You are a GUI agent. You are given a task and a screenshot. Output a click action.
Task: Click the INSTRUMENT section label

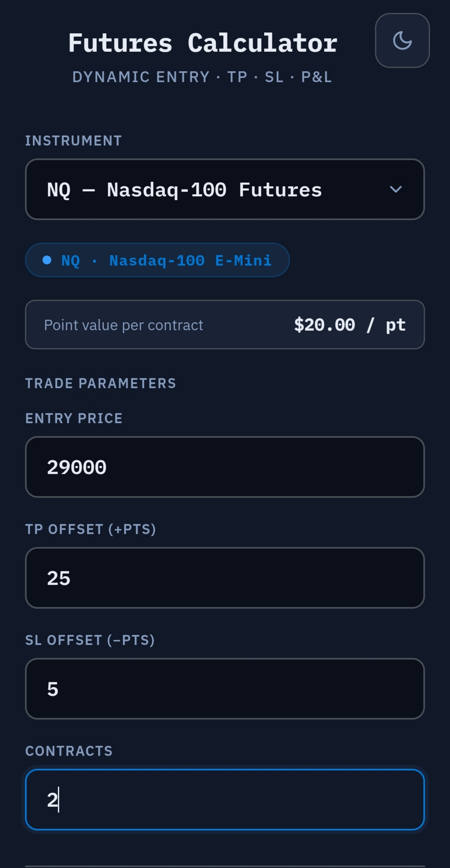[73, 141]
